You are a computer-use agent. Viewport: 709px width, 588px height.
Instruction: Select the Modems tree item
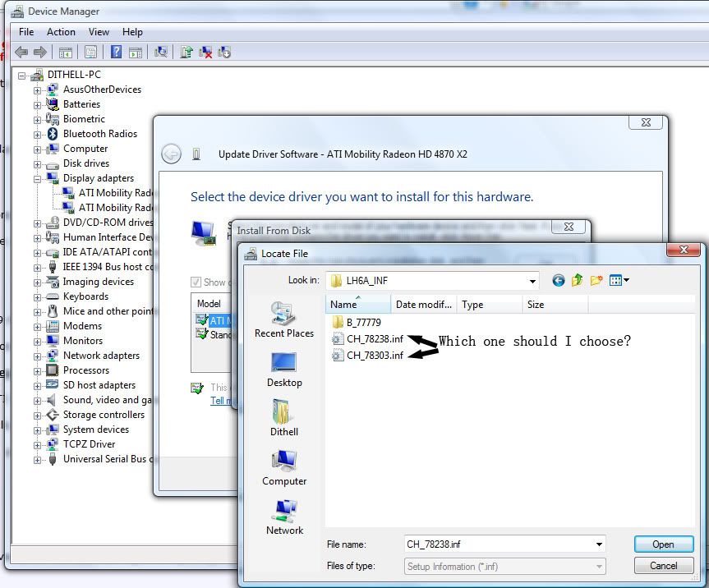[82, 326]
